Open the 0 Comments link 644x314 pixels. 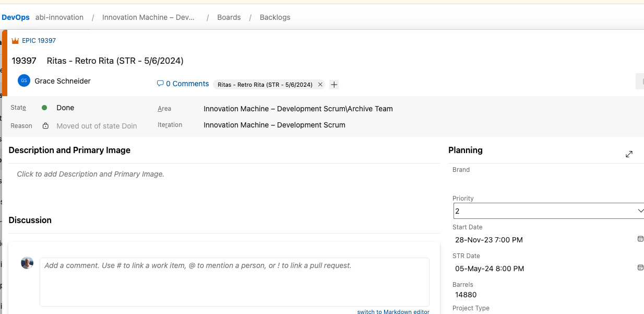(x=187, y=84)
